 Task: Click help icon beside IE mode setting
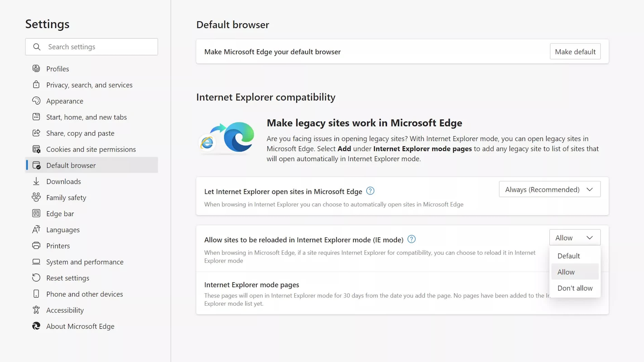coord(411,239)
